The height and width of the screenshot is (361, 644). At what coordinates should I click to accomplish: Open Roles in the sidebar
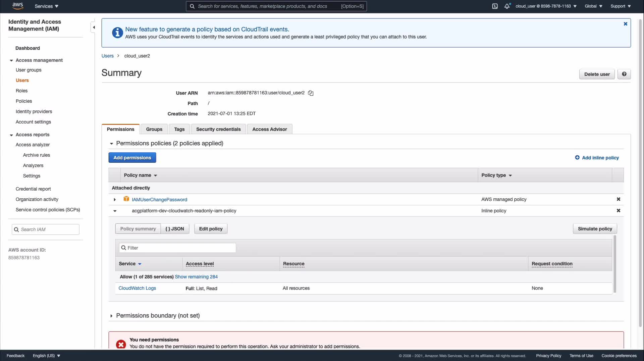pos(21,91)
